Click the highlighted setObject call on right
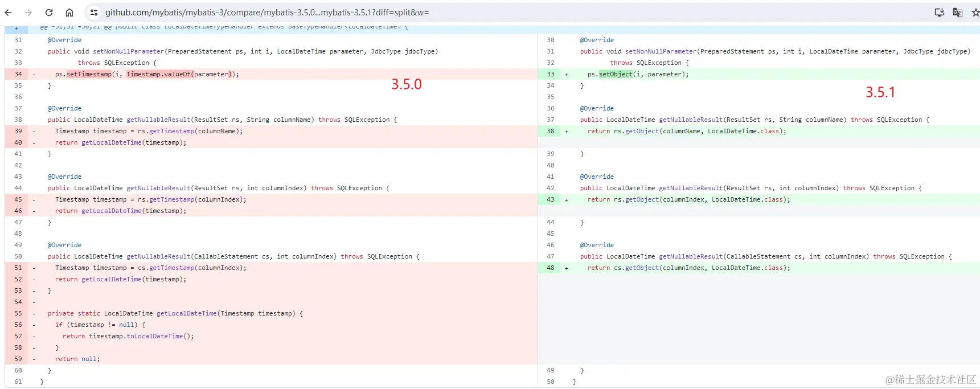Screen dimensions: 980x389 (616, 74)
